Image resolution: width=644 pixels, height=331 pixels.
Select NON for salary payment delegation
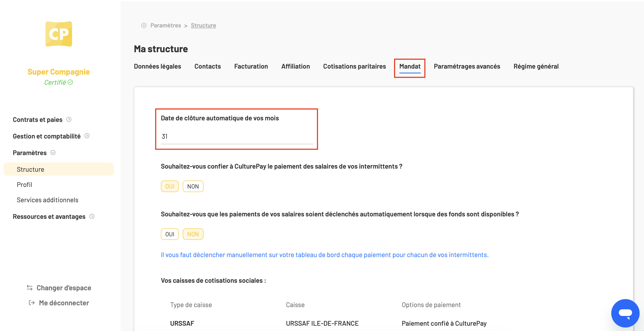[x=193, y=186]
